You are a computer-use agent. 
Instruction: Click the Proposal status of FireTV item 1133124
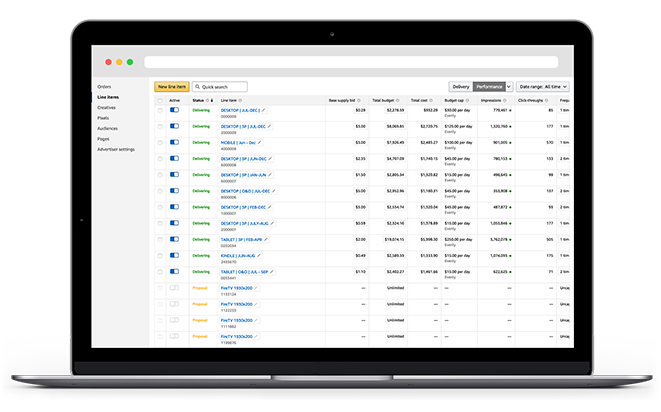click(200, 288)
